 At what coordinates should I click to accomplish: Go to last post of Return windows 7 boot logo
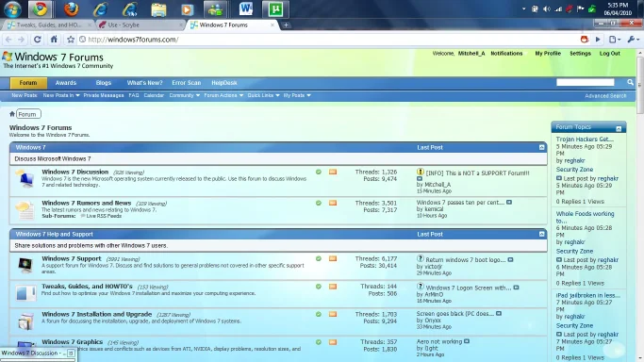(510, 260)
